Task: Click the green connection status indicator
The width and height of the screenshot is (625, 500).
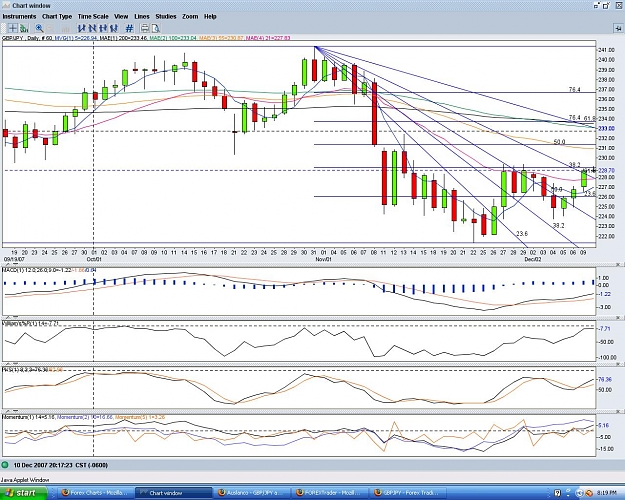Action: pyautogui.click(x=5, y=465)
